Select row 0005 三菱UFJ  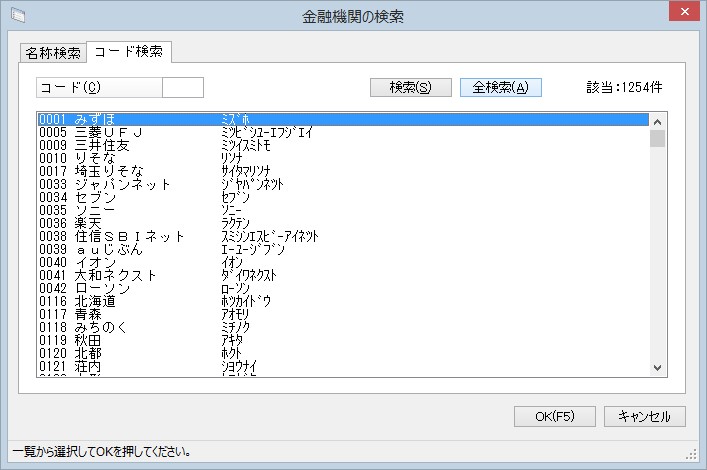[343, 133]
